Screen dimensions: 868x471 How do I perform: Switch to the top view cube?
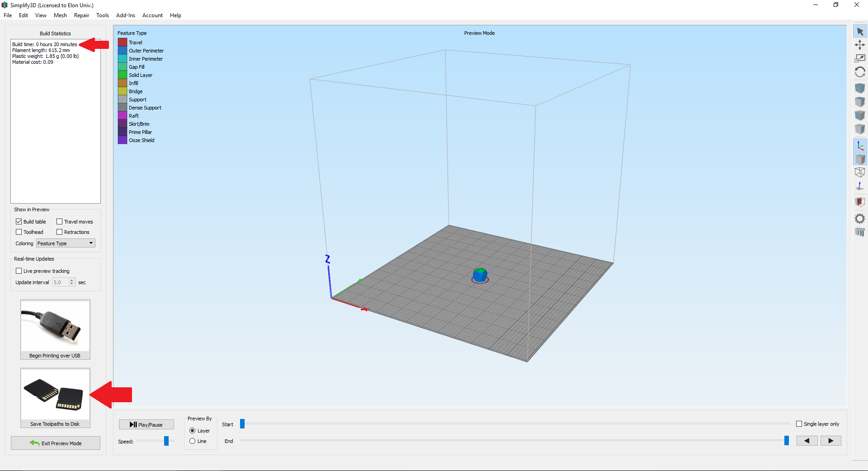coord(860,102)
